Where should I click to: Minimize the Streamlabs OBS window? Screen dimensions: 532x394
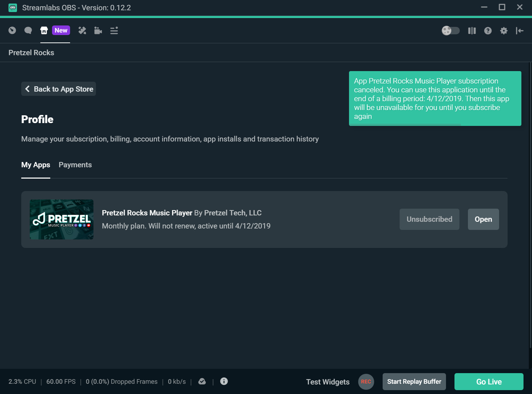[x=484, y=7]
